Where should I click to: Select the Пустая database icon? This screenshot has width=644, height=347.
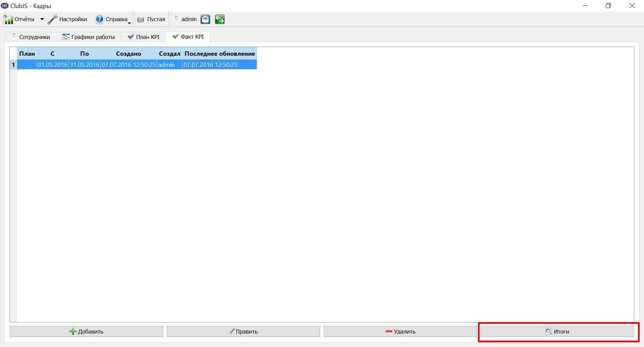click(x=141, y=19)
